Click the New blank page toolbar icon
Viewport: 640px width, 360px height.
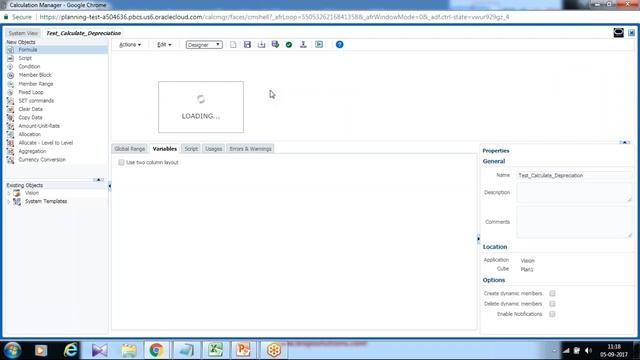pos(233,44)
